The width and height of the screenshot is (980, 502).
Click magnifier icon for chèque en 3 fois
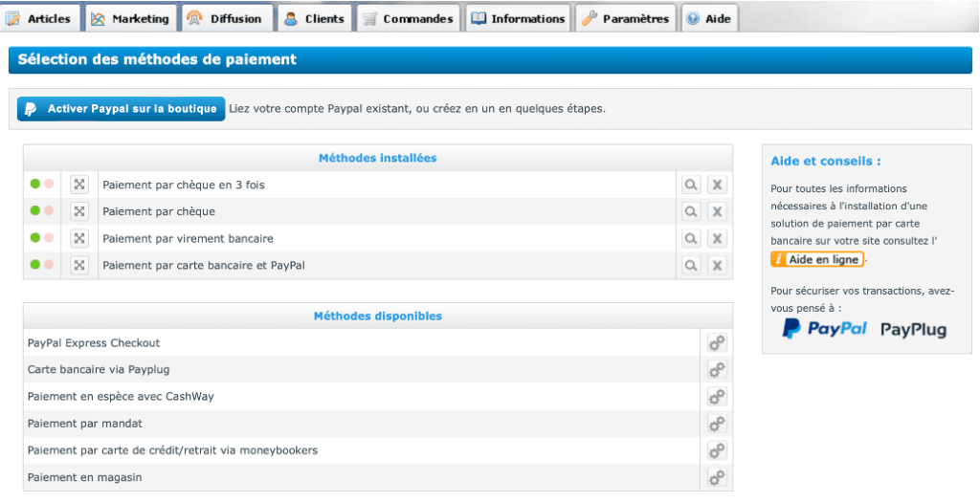point(690,185)
